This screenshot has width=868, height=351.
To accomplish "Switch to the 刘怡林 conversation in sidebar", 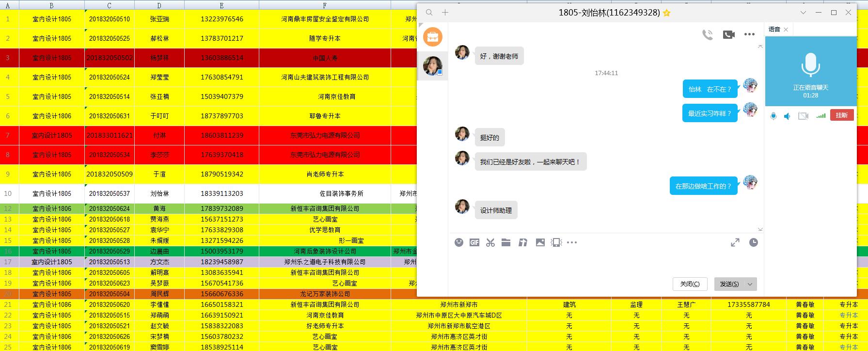I will (432, 66).
